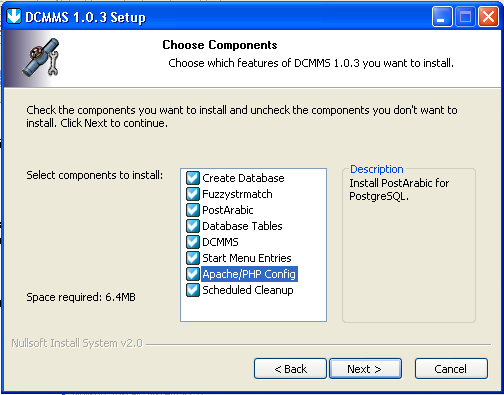Uncheck the Scheduled Cleanup checkbox

coord(193,290)
